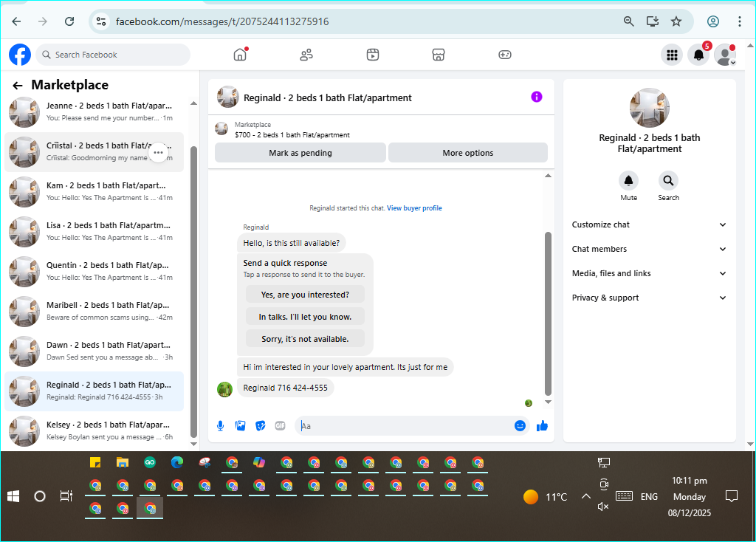Click the More options button
756x542 pixels.
[x=467, y=153]
